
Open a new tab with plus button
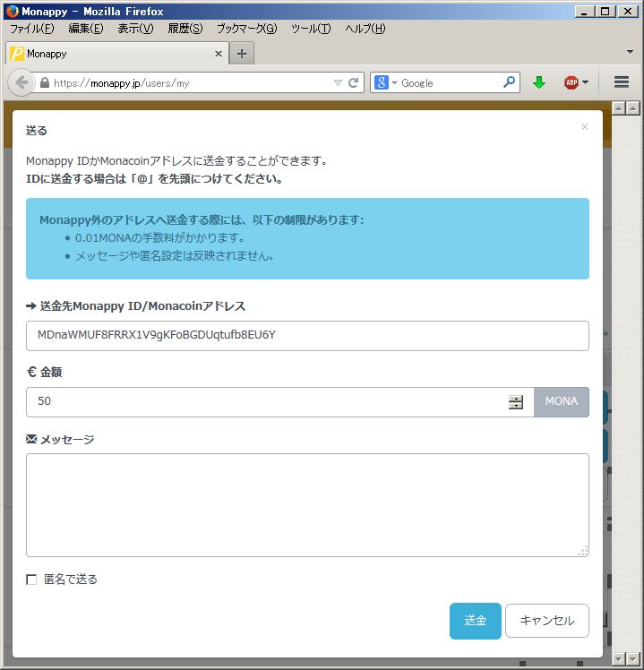click(x=242, y=54)
